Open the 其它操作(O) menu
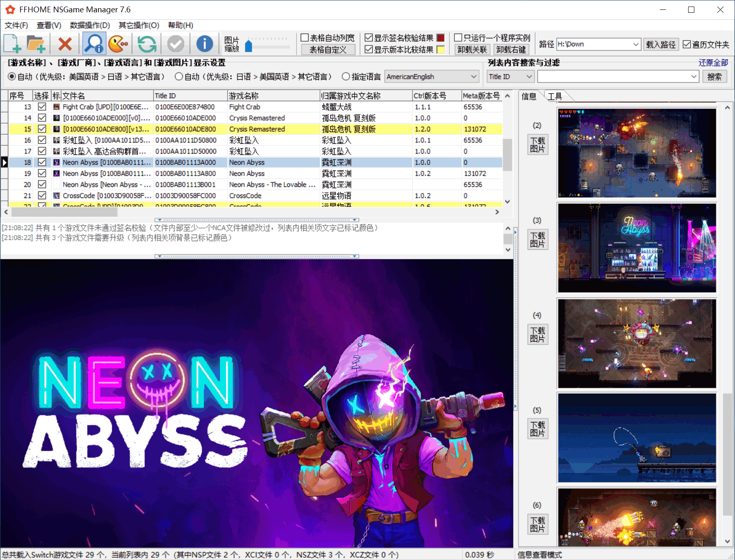Screen dimensions: 735x560 click(139, 25)
